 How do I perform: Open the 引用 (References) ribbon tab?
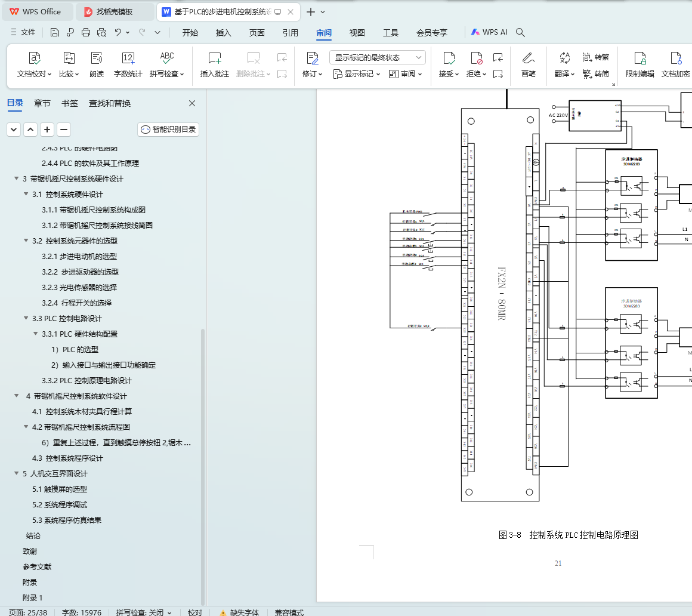point(291,33)
